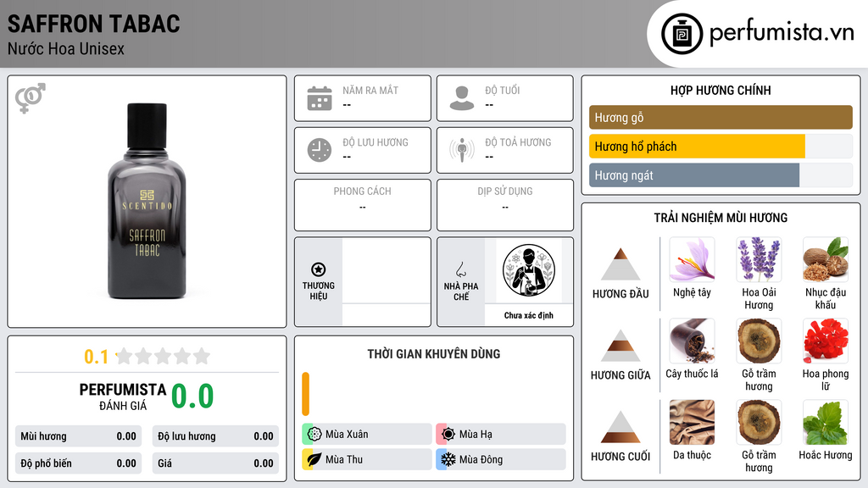The image size is (868, 488).
Task: Click the nose icon above Nhà Pha Chế
Action: [x=460, y=269]
